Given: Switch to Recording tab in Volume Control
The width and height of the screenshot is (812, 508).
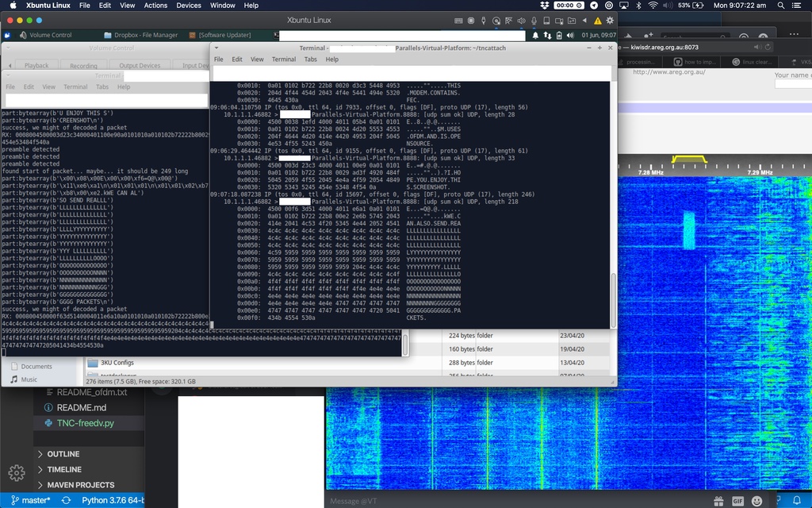Looking at the screenshot, I should (x=83, y=65).
